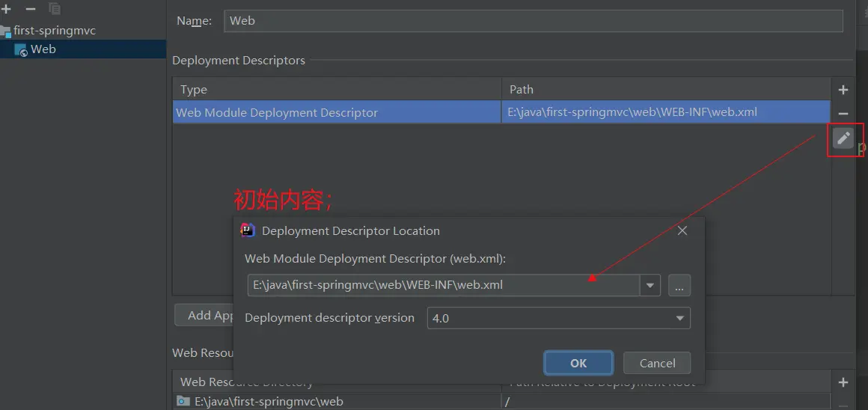Click the Type column header

click(x=337, y=89)
